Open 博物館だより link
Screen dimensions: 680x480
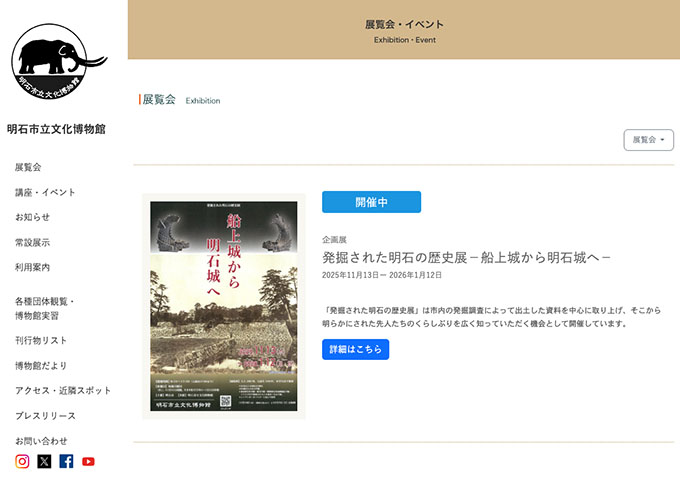(x=41, y=366)
